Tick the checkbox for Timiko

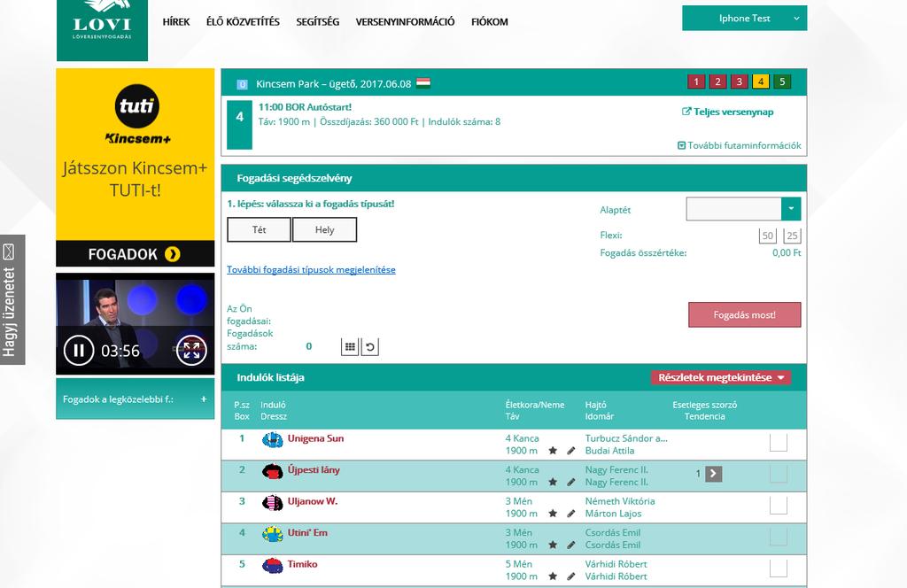click(779, 569)
